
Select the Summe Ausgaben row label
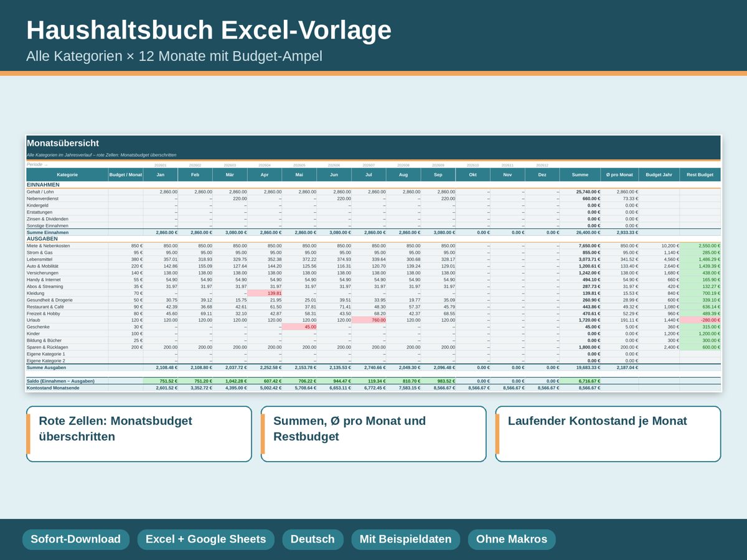tap(47, 368)
